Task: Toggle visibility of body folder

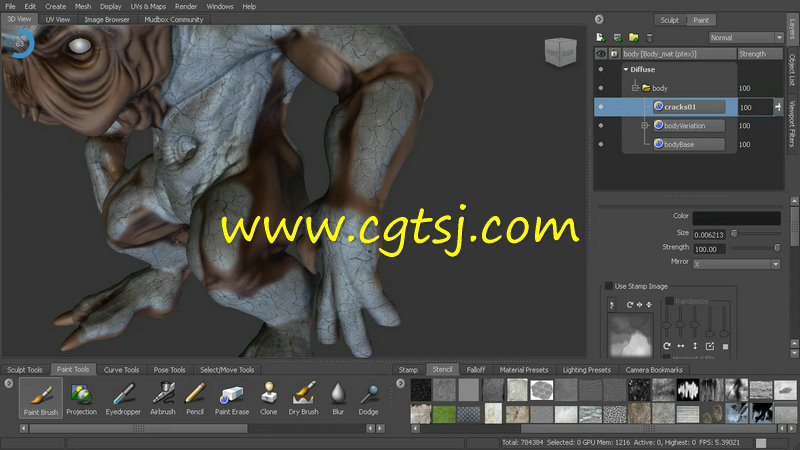Action: click(x=601, y=88)
